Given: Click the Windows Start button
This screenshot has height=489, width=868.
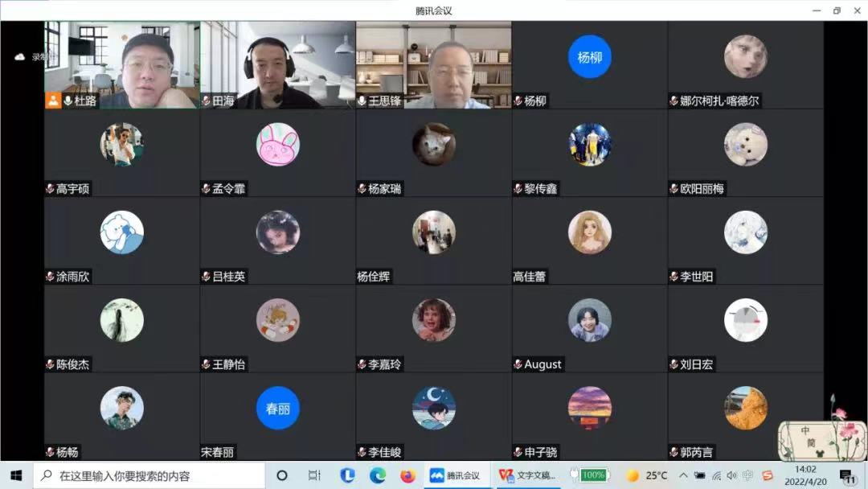Looking at the screenshot, I should click(x=15, y=475).
